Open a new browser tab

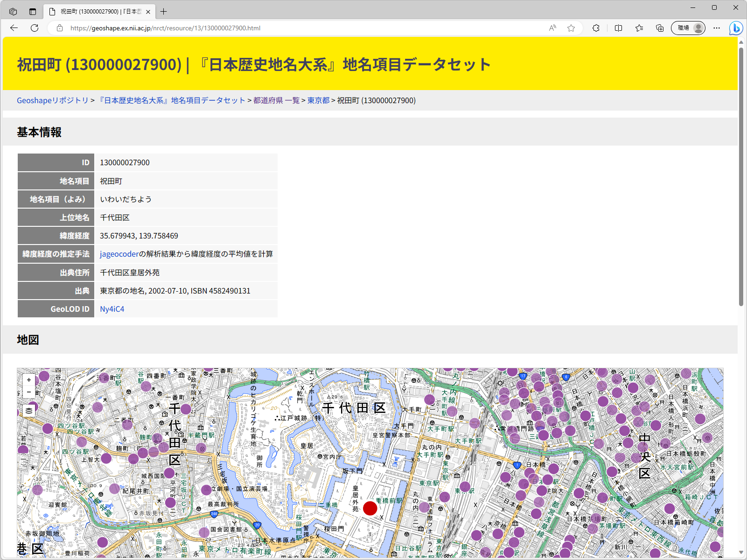click(x=163, y=12)
